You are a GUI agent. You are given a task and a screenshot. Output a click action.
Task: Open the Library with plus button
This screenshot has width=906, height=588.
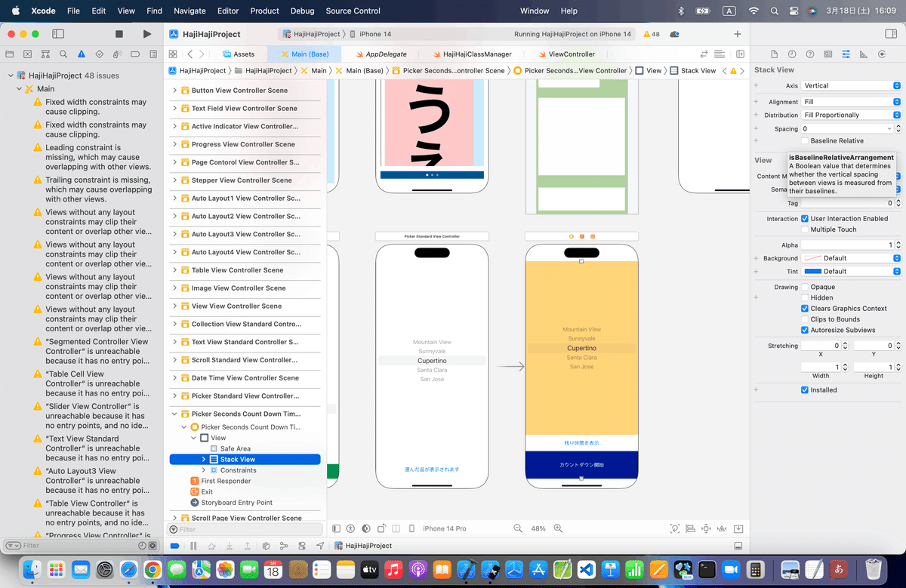click(738, 34)
